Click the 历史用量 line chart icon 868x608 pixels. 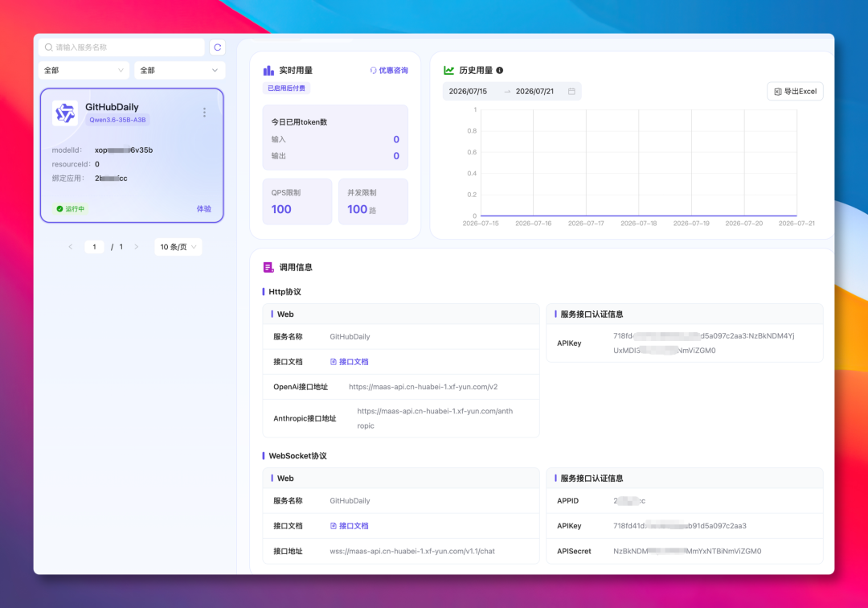[x=449, y=70]
